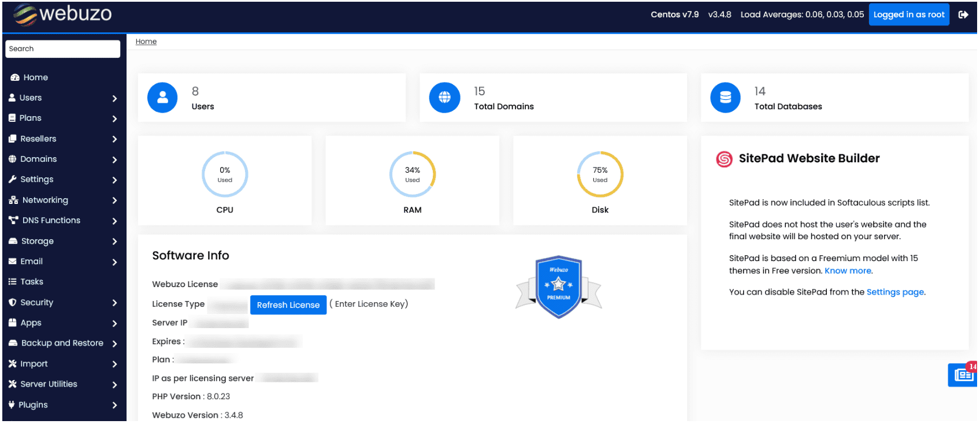The height and width of the screenshot is (424, 980).
Task: Follow the Home breadcrumb link
Action: click(x=146, y=42)
